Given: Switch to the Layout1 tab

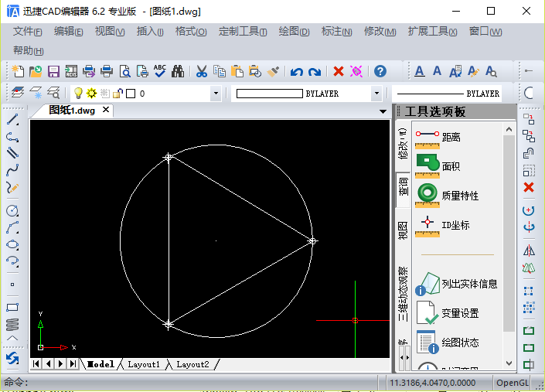Looking at the screenshot, I should [144, 364].
